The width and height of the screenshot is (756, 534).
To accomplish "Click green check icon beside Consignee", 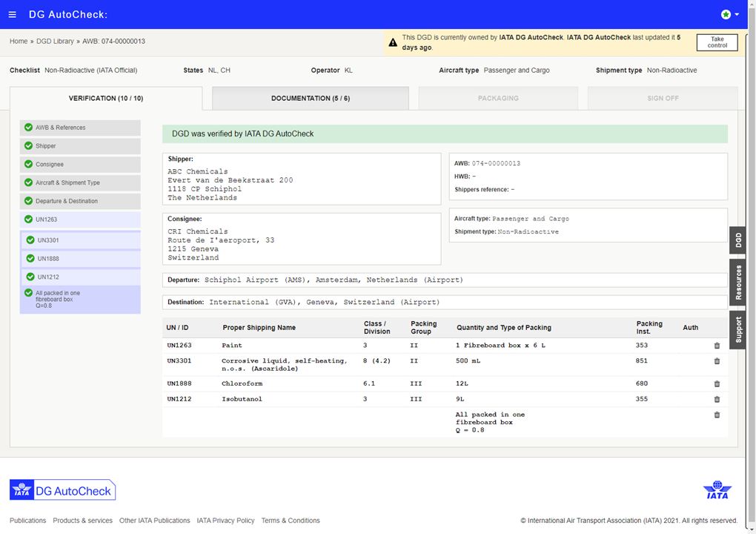I will 28,164.
